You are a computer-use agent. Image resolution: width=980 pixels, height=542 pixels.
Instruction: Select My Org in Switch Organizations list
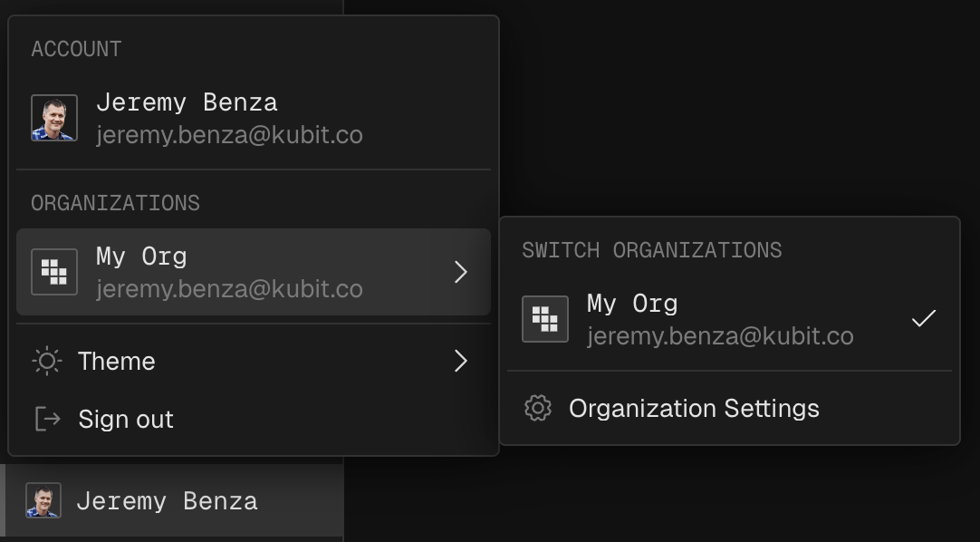[x=632, y=304]
